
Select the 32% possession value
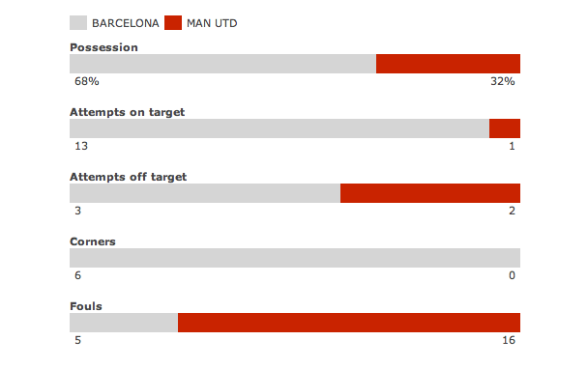(503, 81)
